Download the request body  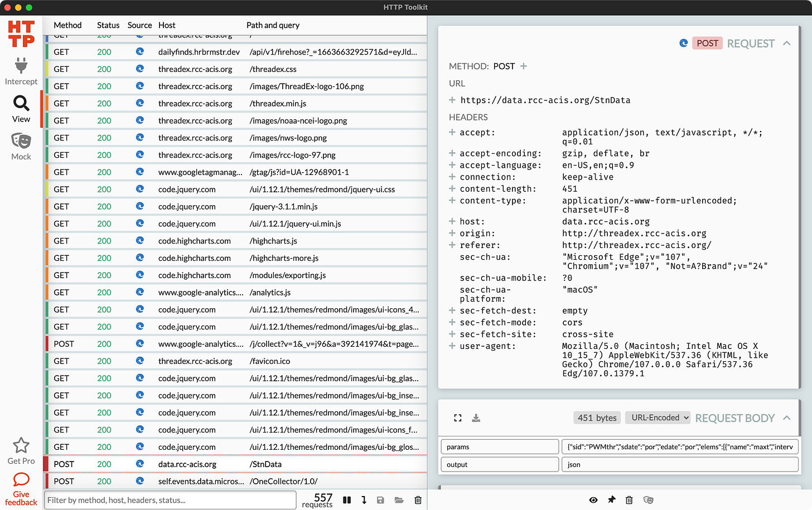click(x=476, y=417)
